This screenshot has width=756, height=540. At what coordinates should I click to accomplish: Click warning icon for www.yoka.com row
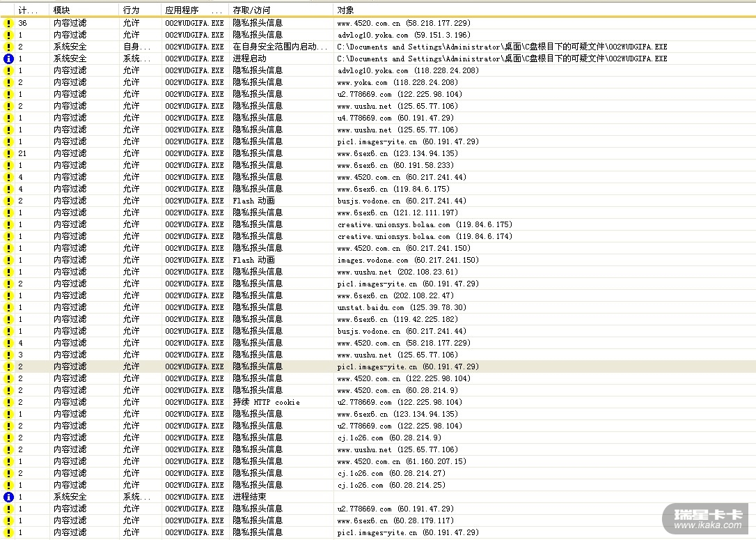[8, 82]
